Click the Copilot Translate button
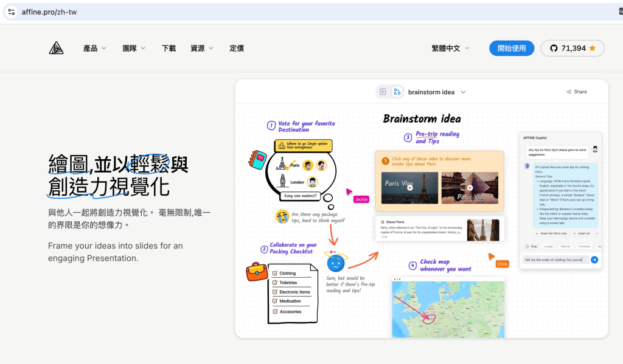This screenshot has height=364, width=623. tap(584, 247)
